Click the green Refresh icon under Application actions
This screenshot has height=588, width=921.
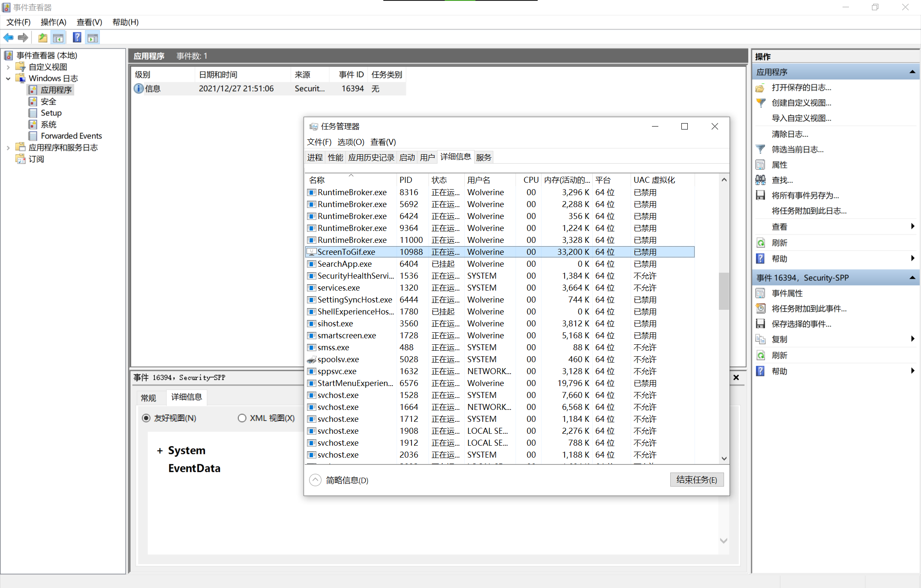coord(760,243)
